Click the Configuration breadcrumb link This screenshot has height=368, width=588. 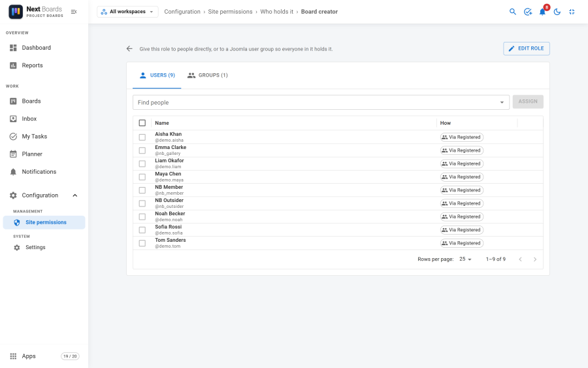[x=182, y=12]
